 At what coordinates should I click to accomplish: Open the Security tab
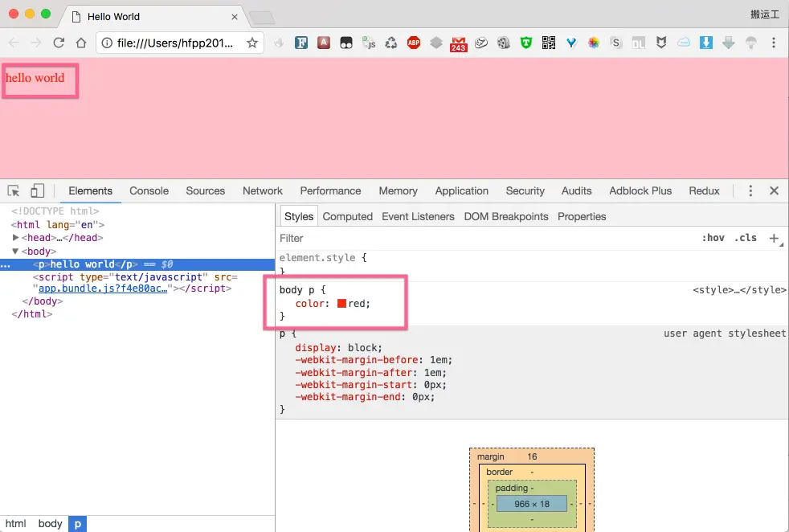tap(525, 190)
